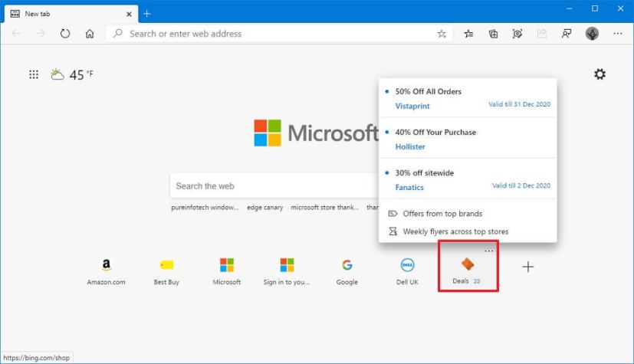Open page settings gear icon

[600, 74]
